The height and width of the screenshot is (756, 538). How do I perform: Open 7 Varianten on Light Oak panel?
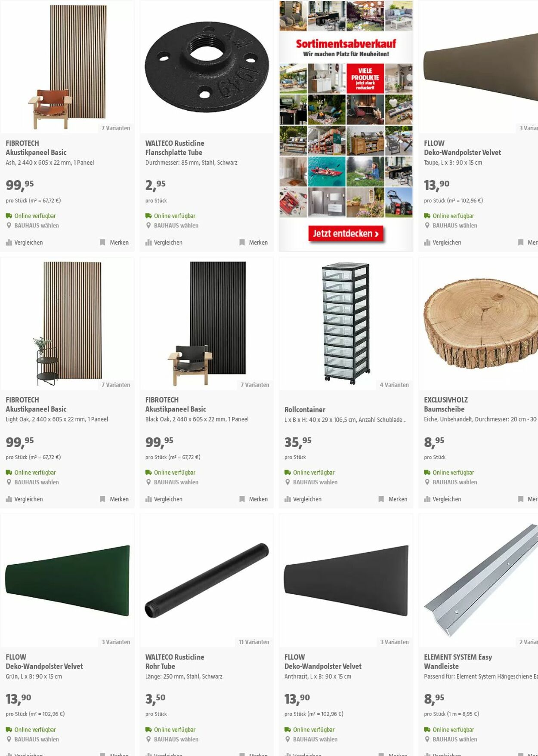[x=116, y=385]
